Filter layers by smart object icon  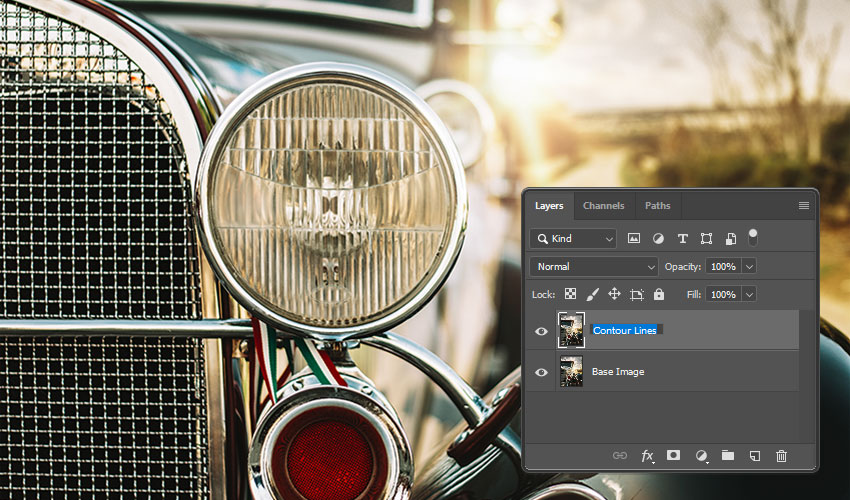pos(731,239)
